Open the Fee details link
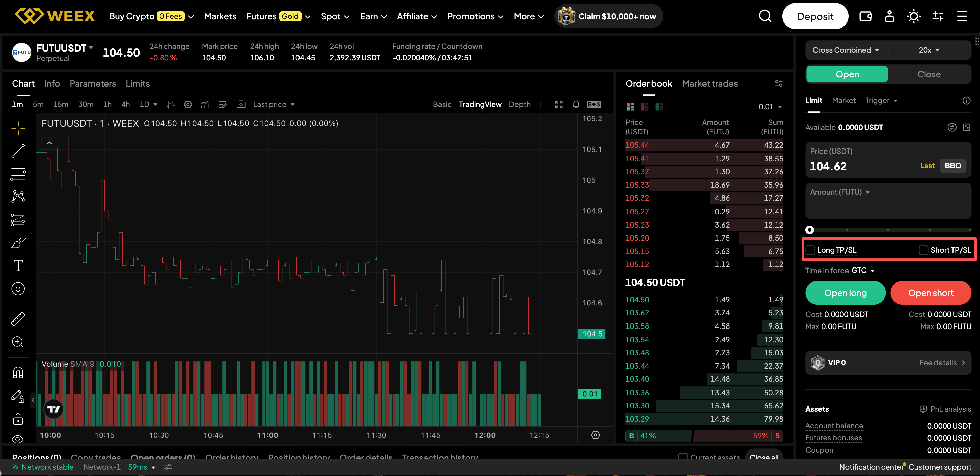Screen dimensions: 980x476 point(941,363)
